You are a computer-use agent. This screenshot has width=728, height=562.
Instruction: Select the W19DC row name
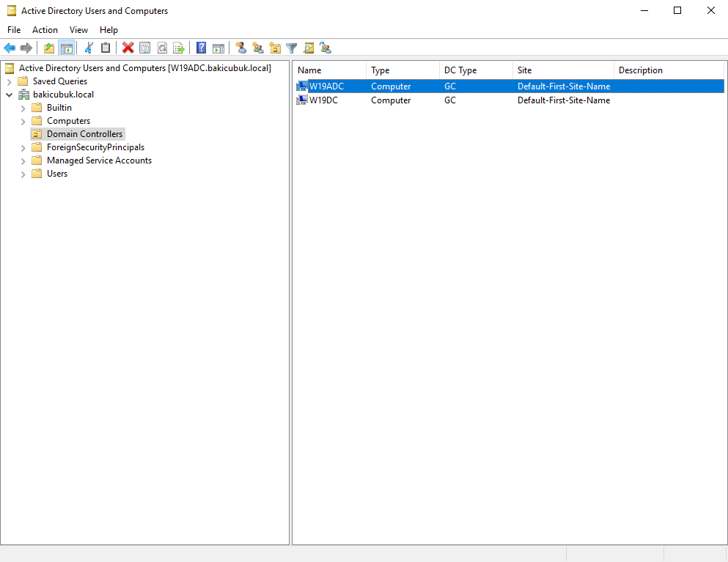pyautogui.click(x=323, y=100)
